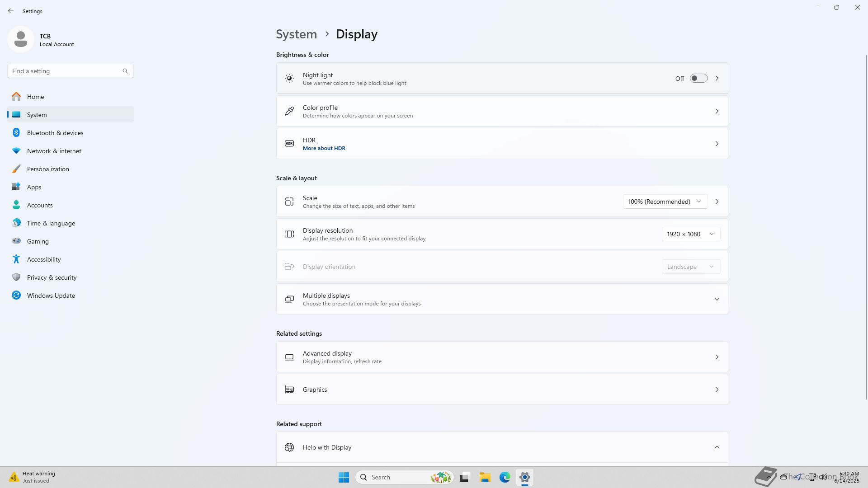The width and height of the screenshot is (868, 488).
Task: Open the Display resolution dropdown
Action: click(x=690, y=234)
